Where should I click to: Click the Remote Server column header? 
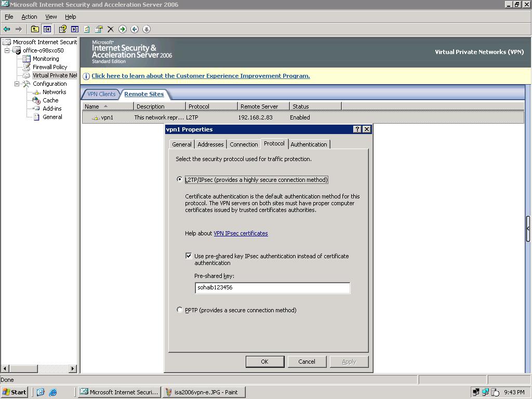point(263,106)
